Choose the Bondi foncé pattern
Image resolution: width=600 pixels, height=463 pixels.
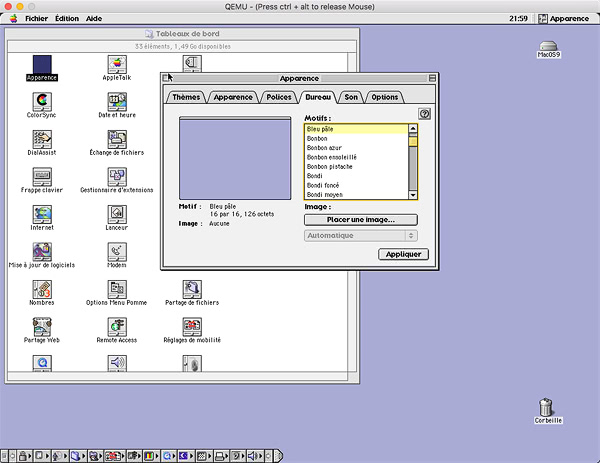357,185
